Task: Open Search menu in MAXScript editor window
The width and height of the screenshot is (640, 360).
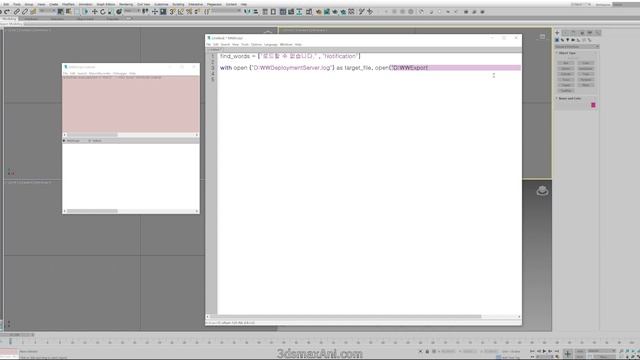Action: click(225, 44)
